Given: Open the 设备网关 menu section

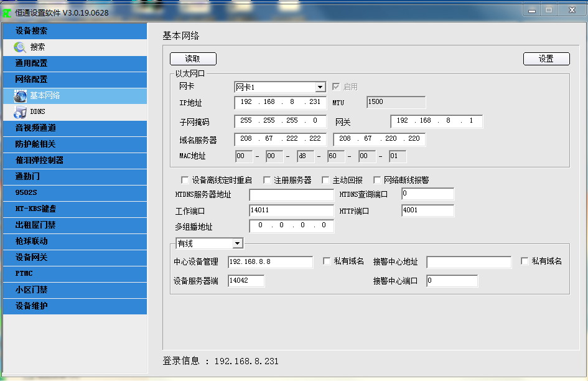Looking at the screenshot, I should pos(75,258).
